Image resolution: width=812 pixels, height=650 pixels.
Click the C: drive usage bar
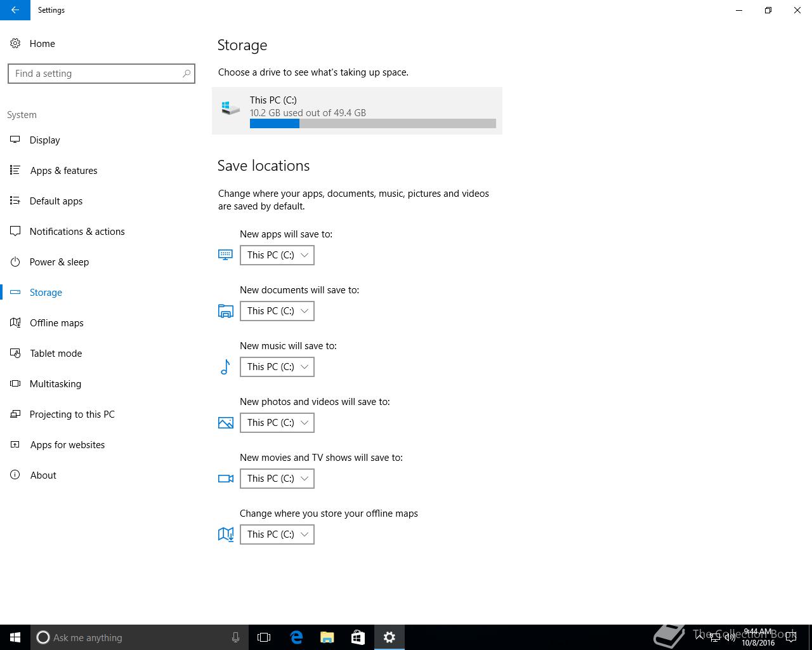pyautogui.click(x=373, y=124)
